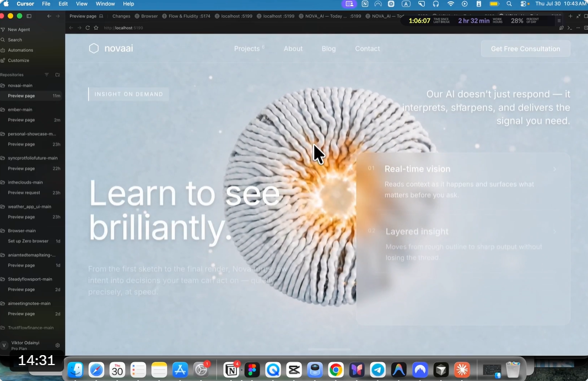Click the collapse arrows icon near plus

578,16
